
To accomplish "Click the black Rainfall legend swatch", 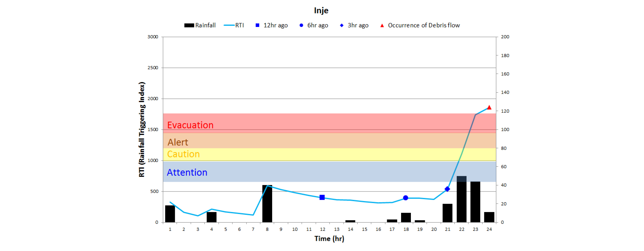I will coord(189,25).
